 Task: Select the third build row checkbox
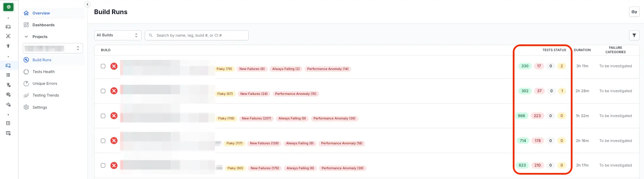(x=103, y=116)
